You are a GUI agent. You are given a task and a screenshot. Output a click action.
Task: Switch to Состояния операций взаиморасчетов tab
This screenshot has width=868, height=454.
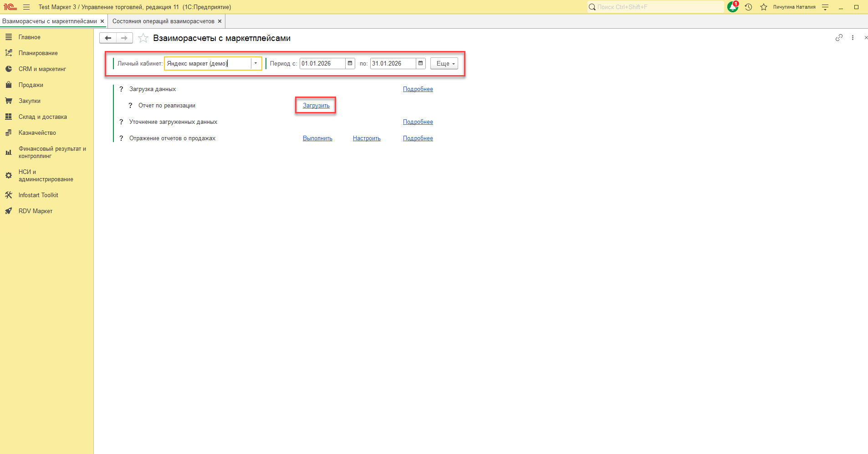tap(163, 21)
